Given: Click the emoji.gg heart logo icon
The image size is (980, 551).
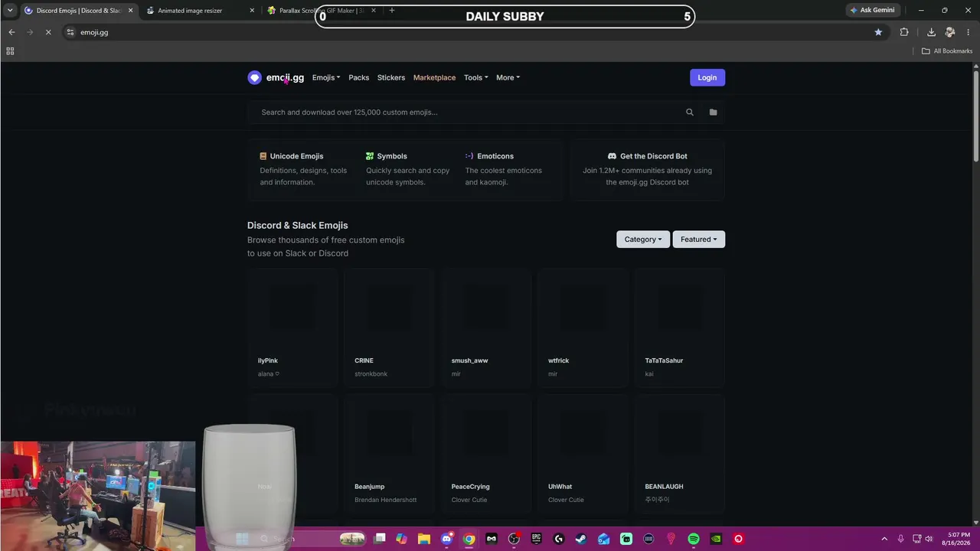Looking at the screenshot, I should pyautogui.click(x=255, y=77).
